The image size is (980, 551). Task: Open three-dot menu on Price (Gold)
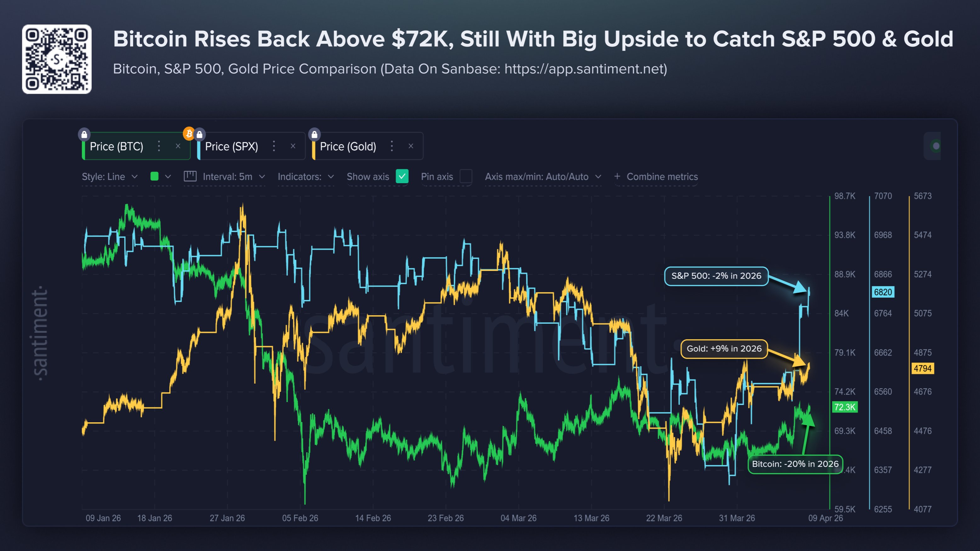(x=392, y=146)
